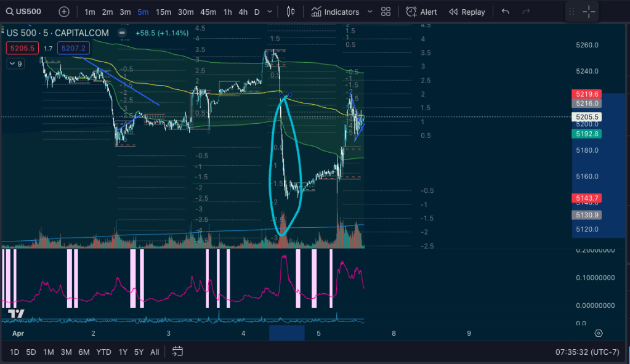
Task: Create a new Alert
Action: click(x=422, y=12)
